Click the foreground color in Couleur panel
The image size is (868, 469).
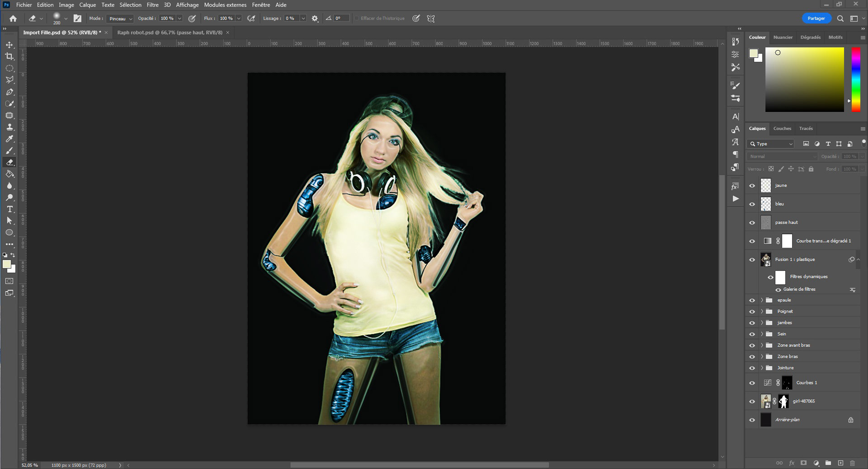pyautogui.click(x=753, y=54)
